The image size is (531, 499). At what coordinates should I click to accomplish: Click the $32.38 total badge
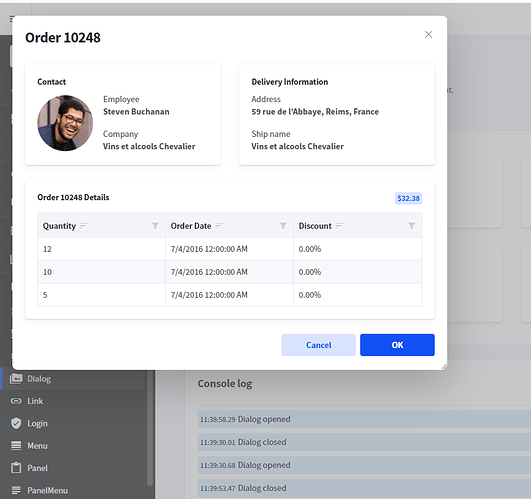coord(408,198)
